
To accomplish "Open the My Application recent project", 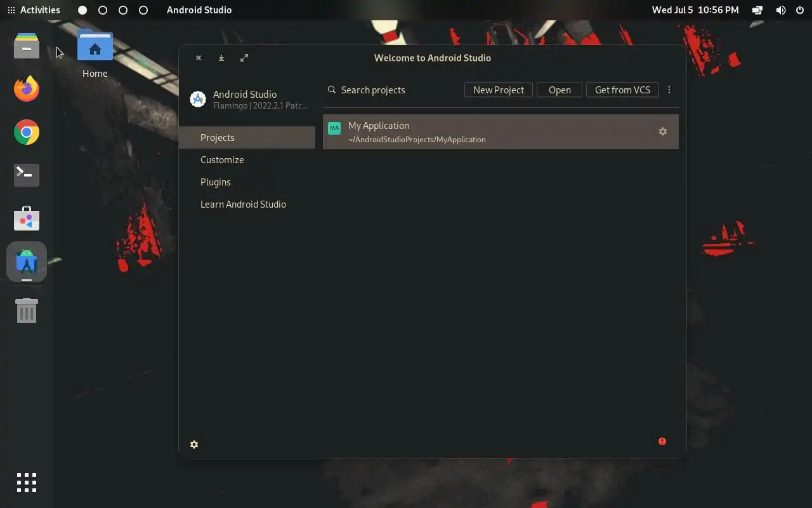I will (501, 131).
